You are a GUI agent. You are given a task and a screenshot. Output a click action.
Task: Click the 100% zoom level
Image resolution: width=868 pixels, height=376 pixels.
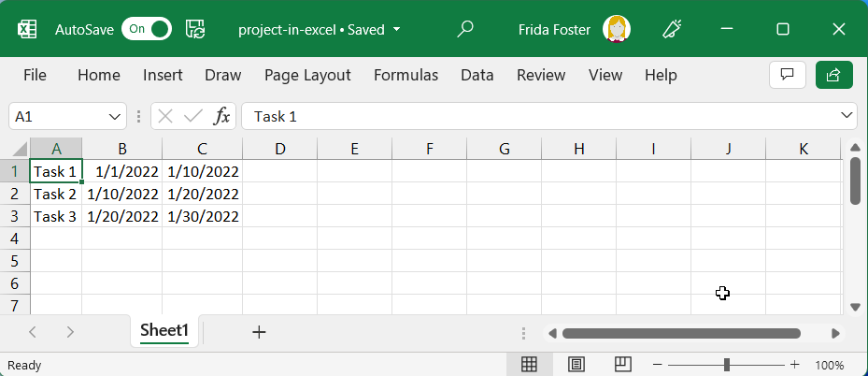830,366
